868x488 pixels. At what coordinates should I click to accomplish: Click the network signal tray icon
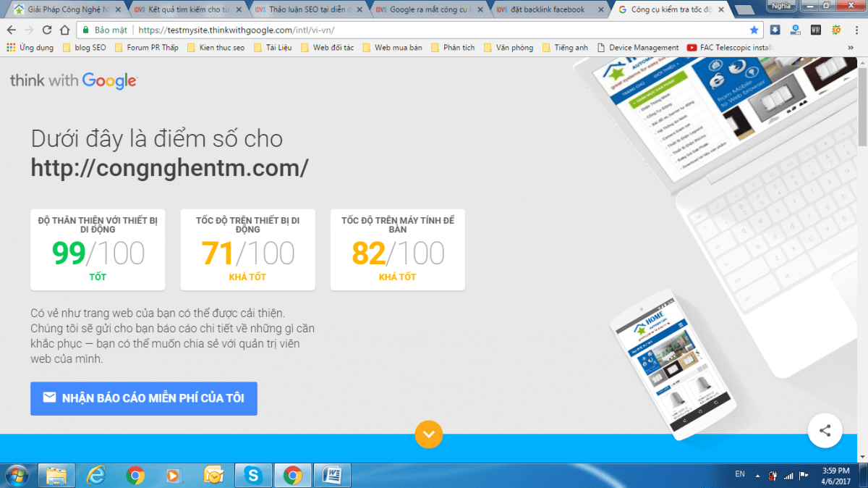(x=789, y=476)
